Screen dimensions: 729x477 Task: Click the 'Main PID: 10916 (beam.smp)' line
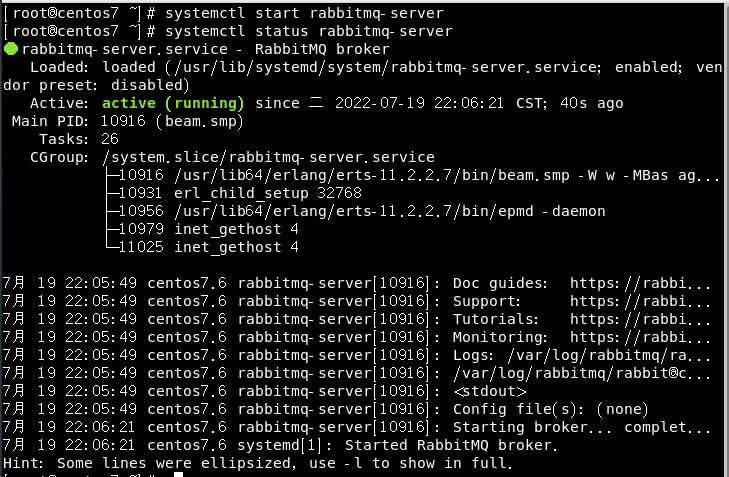coord(128,121)
